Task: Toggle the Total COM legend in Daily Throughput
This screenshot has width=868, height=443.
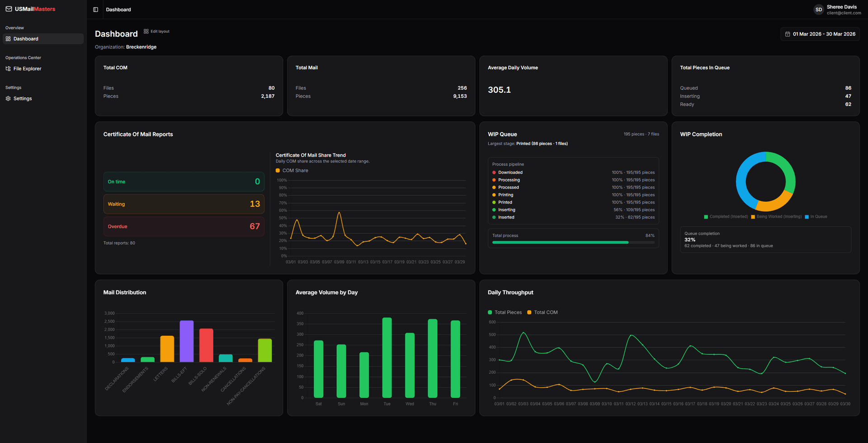Action: click(542, 312)
